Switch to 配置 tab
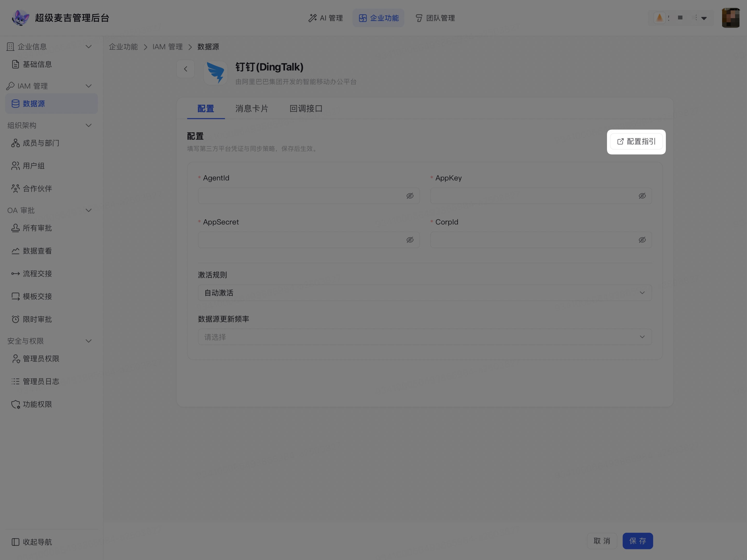 [x=206, y=108]
